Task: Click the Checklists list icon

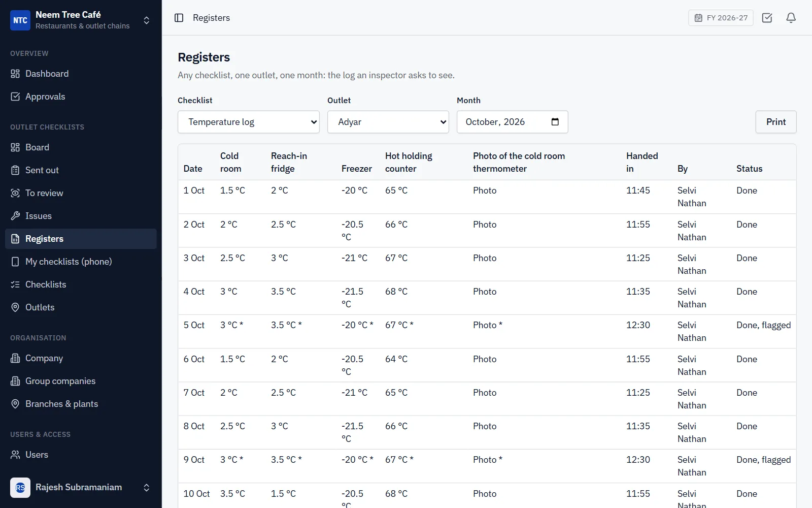Action: 15,284
